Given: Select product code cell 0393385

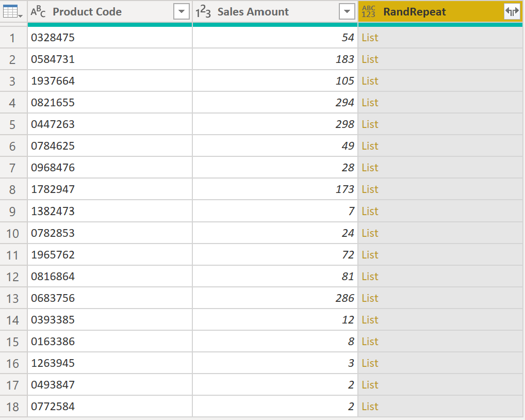Looking at the screenshot, I should [x=110, y=320].
